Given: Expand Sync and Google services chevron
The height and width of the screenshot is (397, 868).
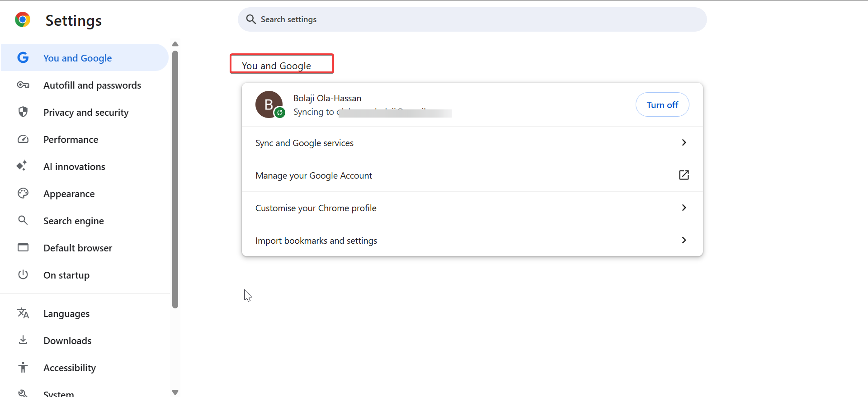Looking at the screenshot, I should click(684, 143).
